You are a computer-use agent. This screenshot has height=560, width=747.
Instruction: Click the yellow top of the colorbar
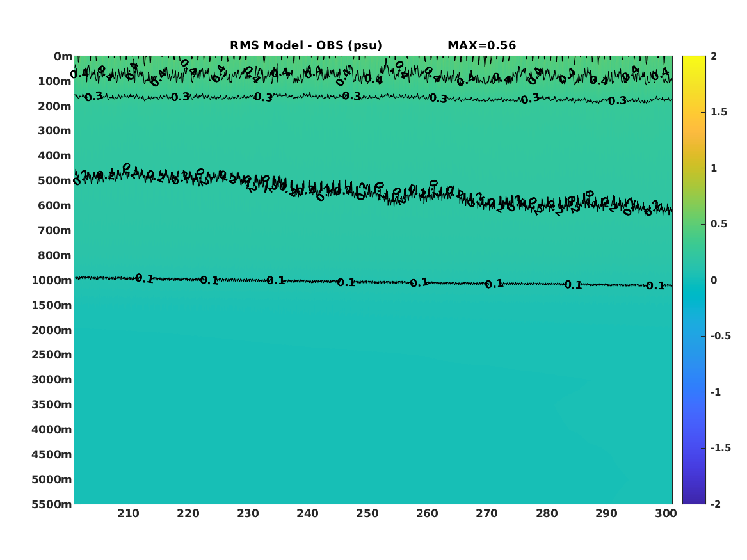point(694,60)
